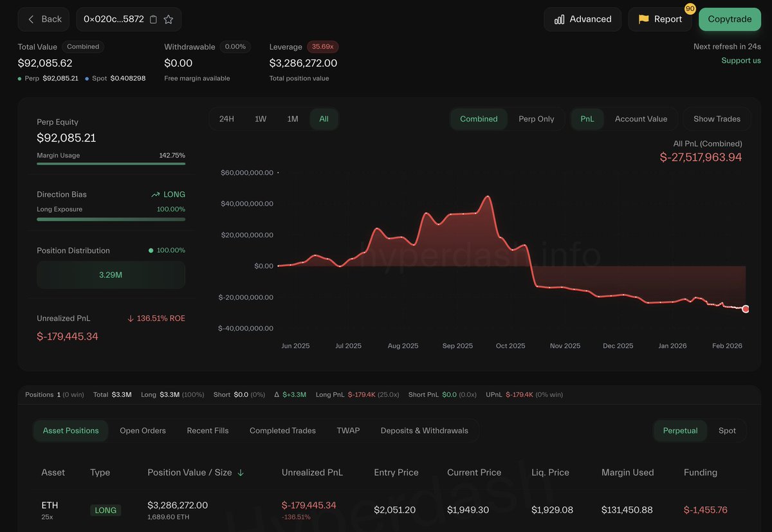Viewport: 772px width, 532px height.
Task: Switch positions view to Spot
Action: click(x=727, y=430)
